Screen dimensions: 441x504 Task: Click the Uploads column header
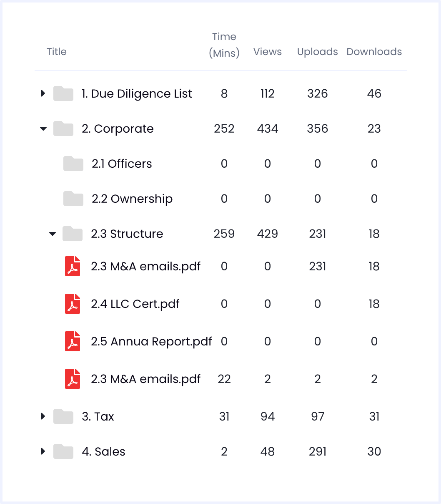318,52
